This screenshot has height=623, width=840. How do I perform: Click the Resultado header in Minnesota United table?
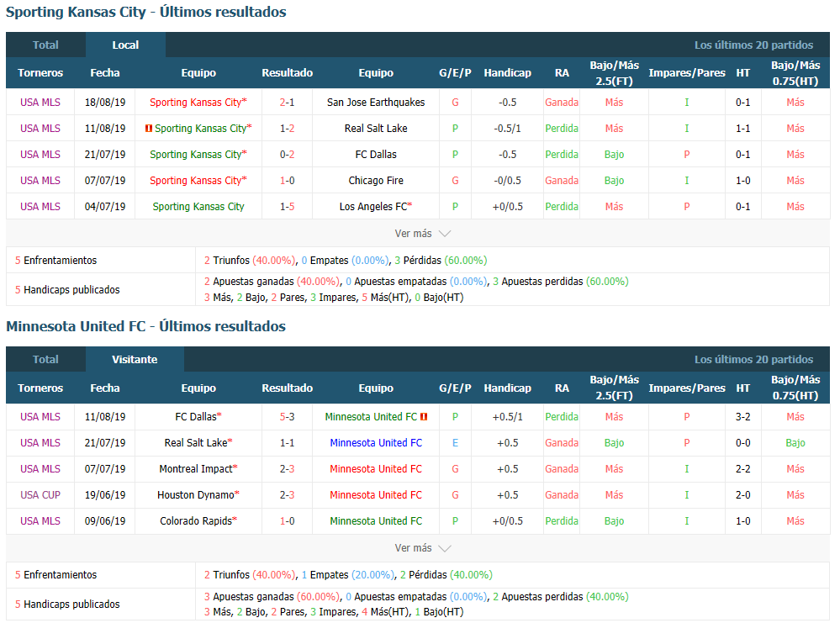click(x=287, y=388)
